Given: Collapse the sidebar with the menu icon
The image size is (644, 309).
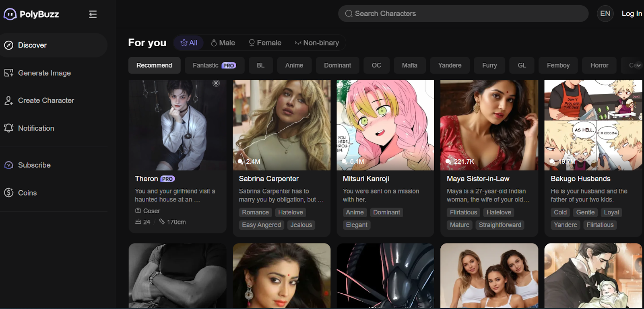Looking at the screenshot, I should click(x=93, y=14).
